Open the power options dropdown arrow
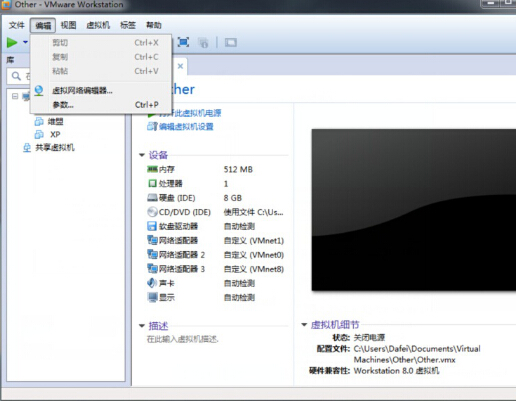516x401 pixels. click(x=25, y=42)
